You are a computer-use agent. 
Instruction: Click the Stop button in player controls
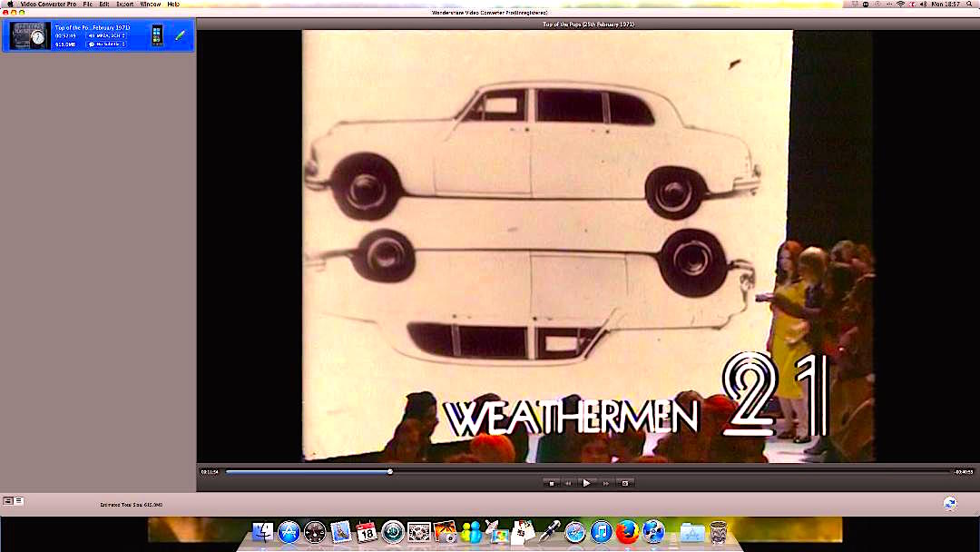click(551, 483)
